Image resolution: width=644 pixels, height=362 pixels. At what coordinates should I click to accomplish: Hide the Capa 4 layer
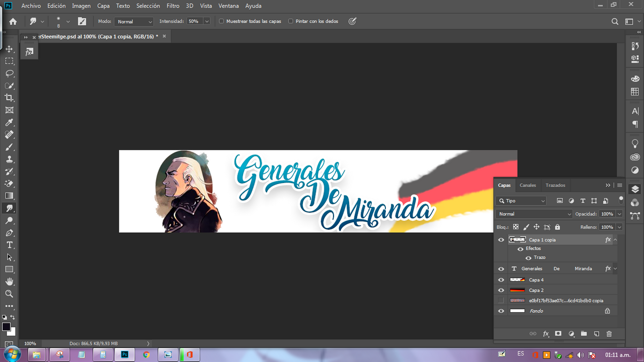[501, 280]
